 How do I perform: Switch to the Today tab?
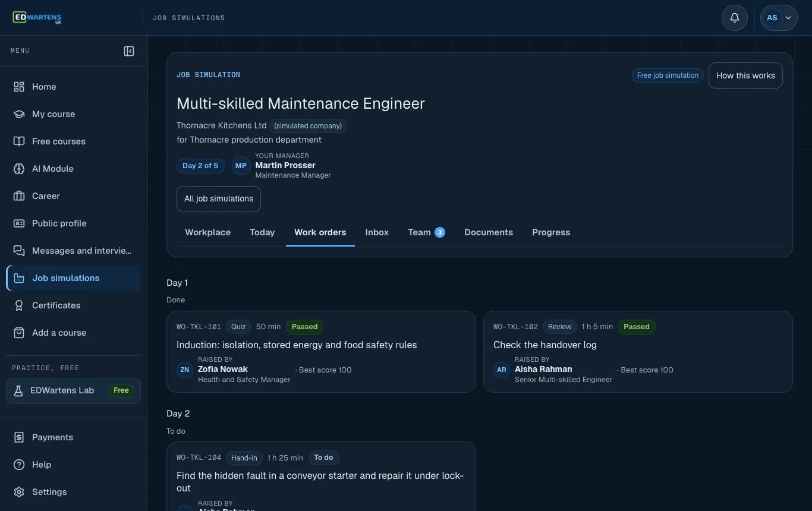coord(262,232)
